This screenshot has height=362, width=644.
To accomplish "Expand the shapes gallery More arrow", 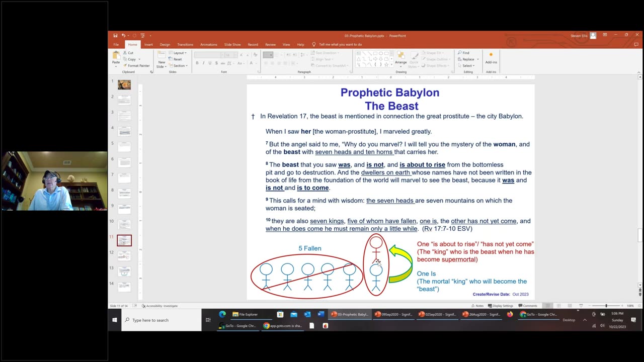I will (392, 65).
